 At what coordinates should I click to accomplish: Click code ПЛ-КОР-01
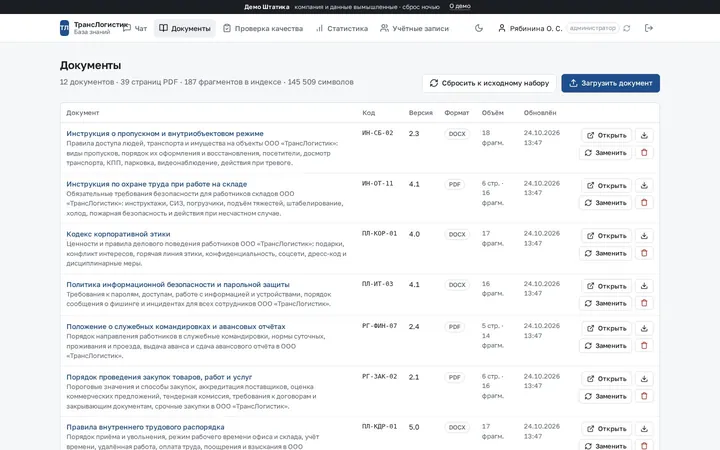click(378, 233)
